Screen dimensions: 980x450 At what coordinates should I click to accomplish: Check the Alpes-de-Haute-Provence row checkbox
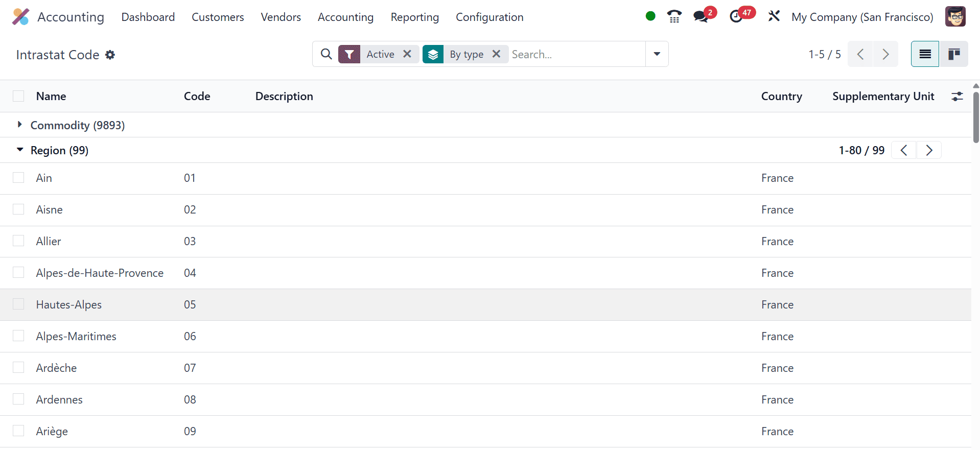[x=18, y=273]
